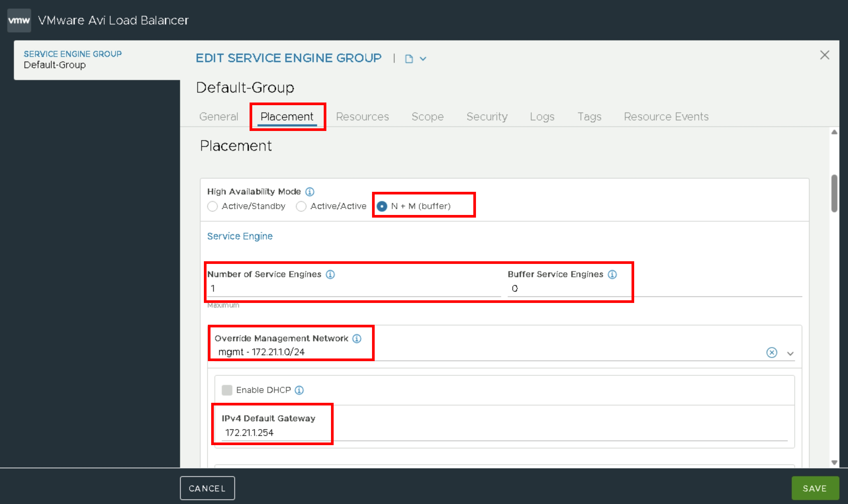Select Active/Active radio option
The width and height of the screenshot is (848, 504).
pos(301,206)
